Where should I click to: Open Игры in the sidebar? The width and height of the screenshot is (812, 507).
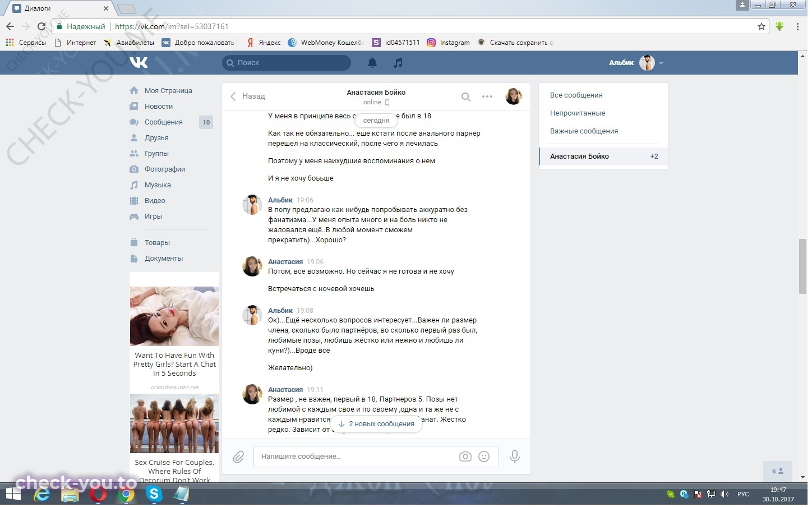146,216
